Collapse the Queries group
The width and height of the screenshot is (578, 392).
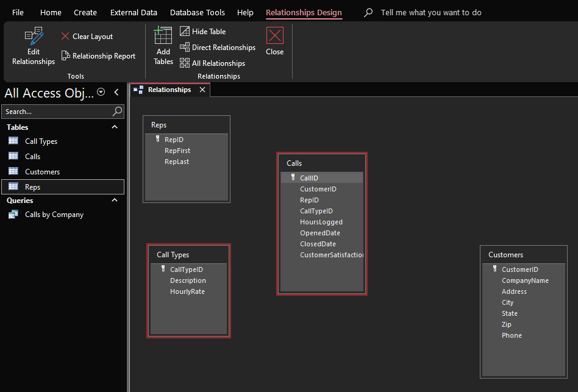pos(113,200)
